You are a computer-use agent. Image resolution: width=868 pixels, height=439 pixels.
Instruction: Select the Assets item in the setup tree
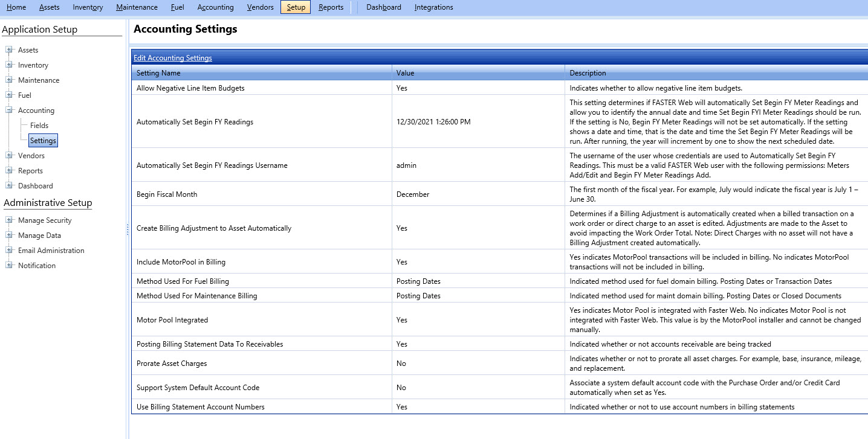[28, 50]
